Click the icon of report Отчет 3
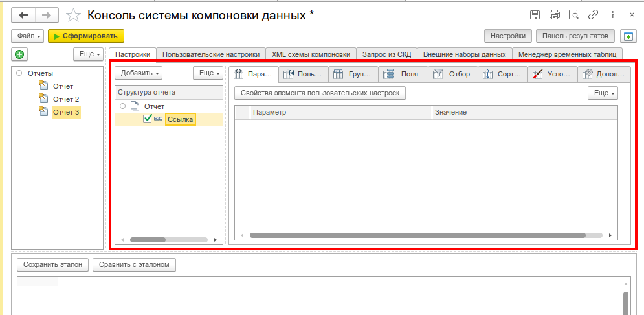The width and height of the screenshot is (644, 315). (x=43, y=111)
